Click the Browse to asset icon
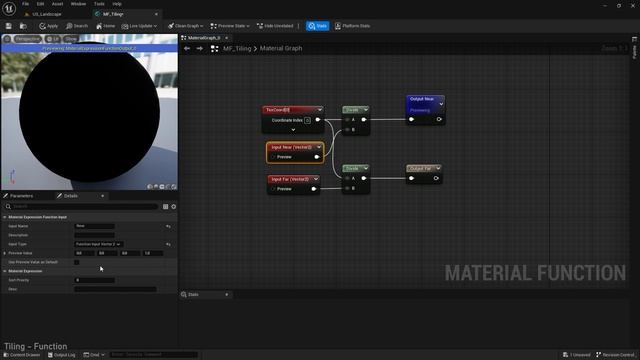The image size is (640, 360). click(x=23, y=26)
